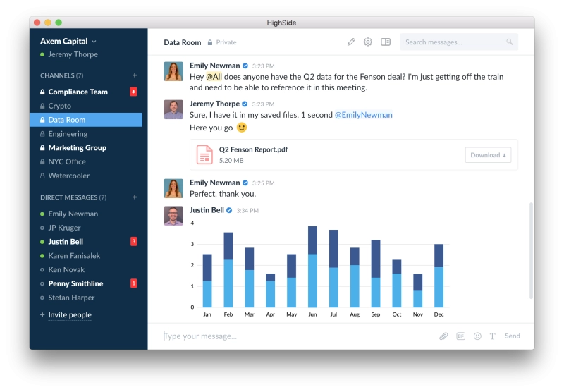Click Jeremy Thorpe status under workspace name
The image size is (564, 392).
69,54
